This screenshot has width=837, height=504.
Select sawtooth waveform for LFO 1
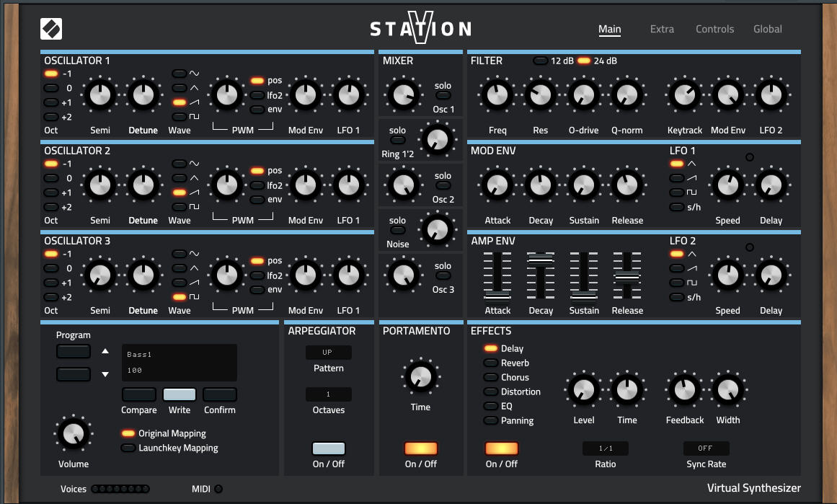coord(677,178)
